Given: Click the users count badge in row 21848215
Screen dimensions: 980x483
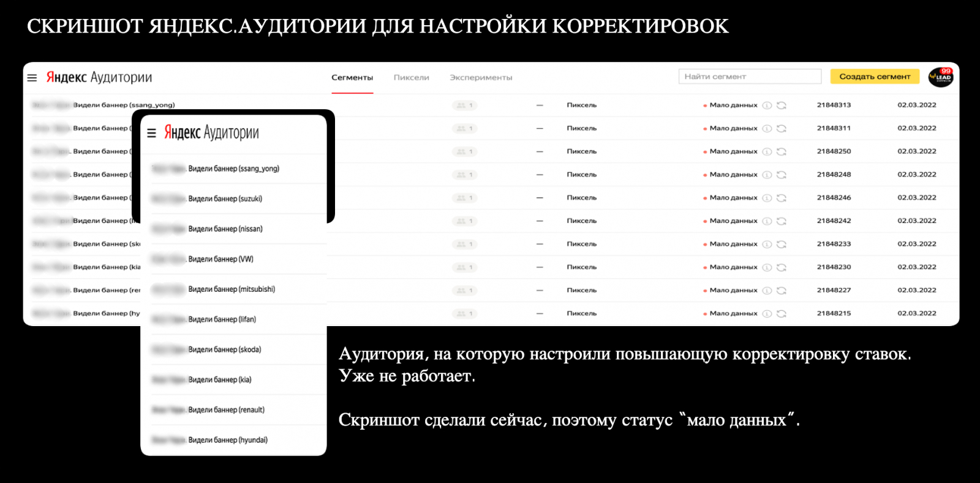Looking at the screenshot, I should point(465,314).
